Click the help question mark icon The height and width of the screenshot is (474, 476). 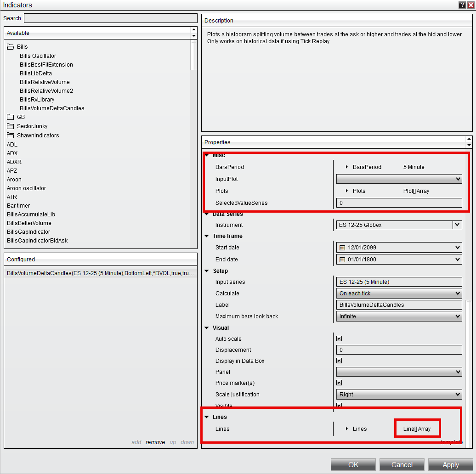(462, 5)
